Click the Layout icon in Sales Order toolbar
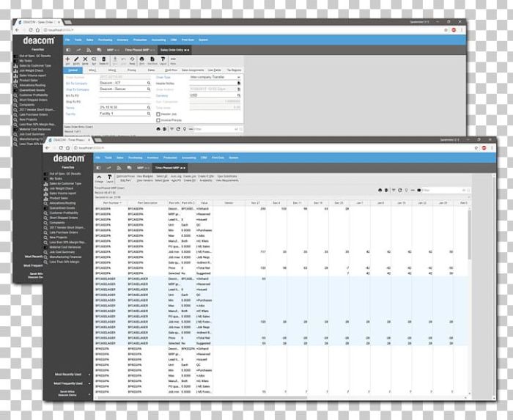Screen dimensions: 513x420 pos(163,59)
